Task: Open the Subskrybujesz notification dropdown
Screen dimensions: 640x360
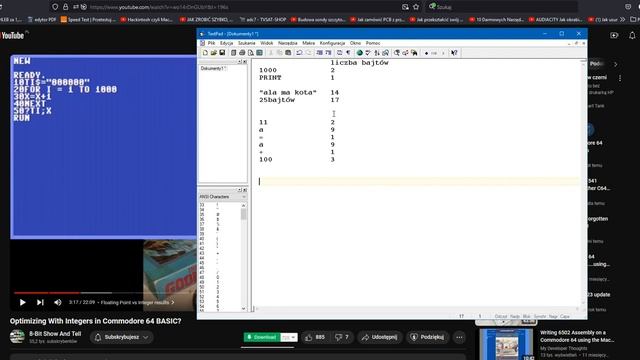Action: 121,337
